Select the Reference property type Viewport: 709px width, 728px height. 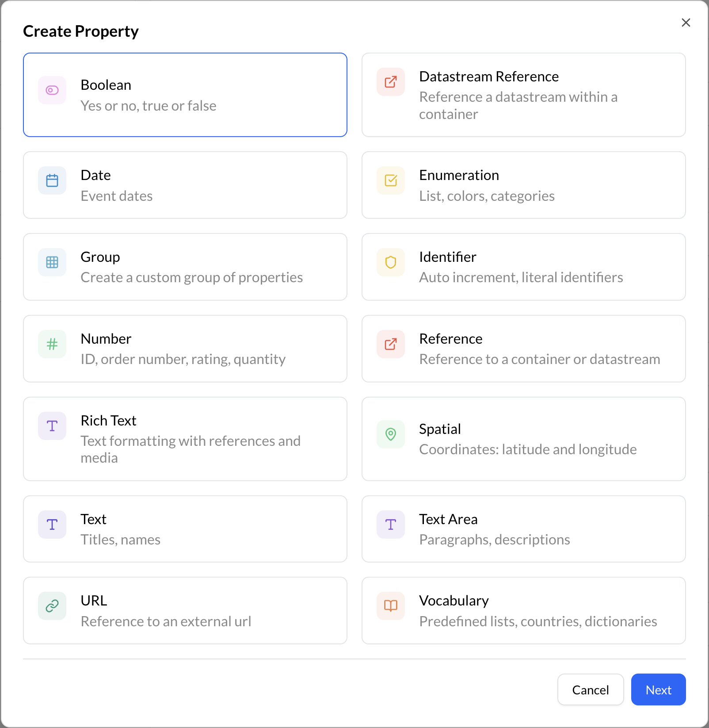(x=523, y=349)
